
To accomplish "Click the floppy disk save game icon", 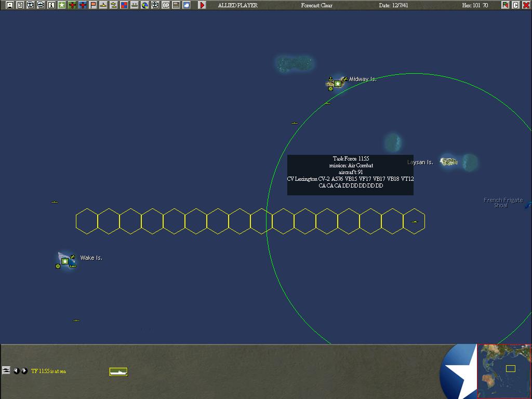I will pos(10,5).
